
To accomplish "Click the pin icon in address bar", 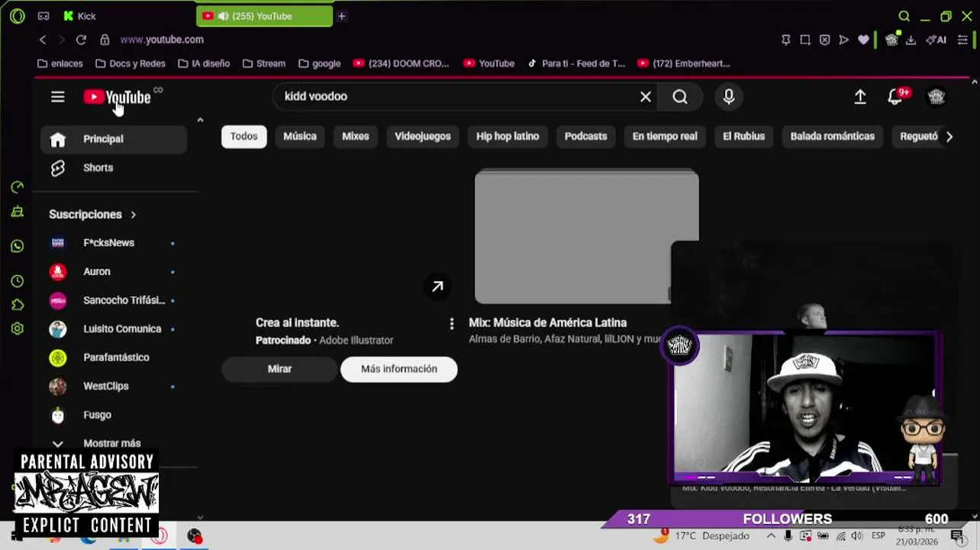I will point(785,40).
